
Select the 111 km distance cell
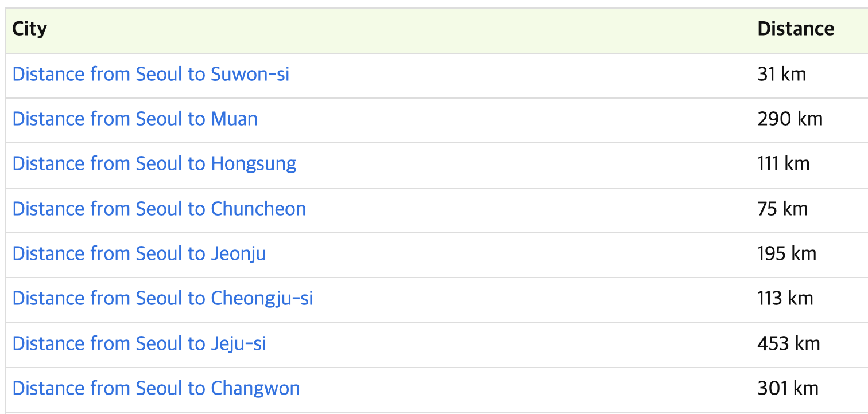tap(783, 163)
